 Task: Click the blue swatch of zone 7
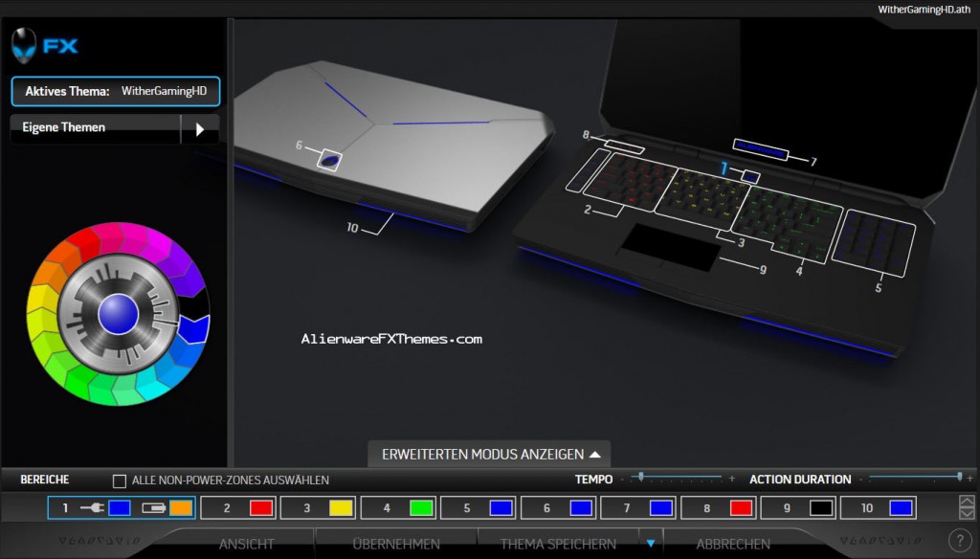(661, 507)
